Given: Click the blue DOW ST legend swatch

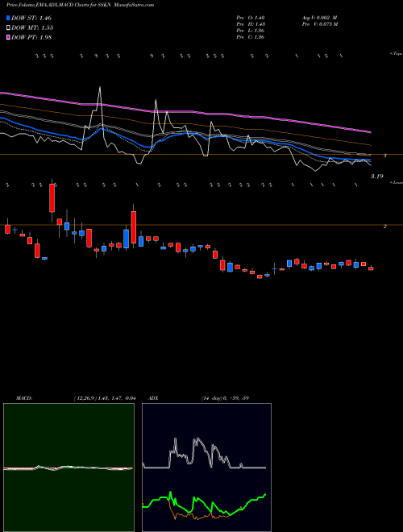Looking at the screenshot, I should click(8, 18).
